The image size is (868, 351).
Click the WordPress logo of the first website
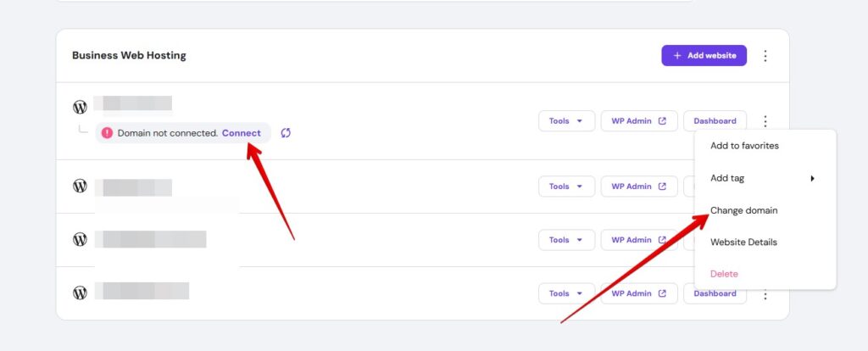[80, 107]
